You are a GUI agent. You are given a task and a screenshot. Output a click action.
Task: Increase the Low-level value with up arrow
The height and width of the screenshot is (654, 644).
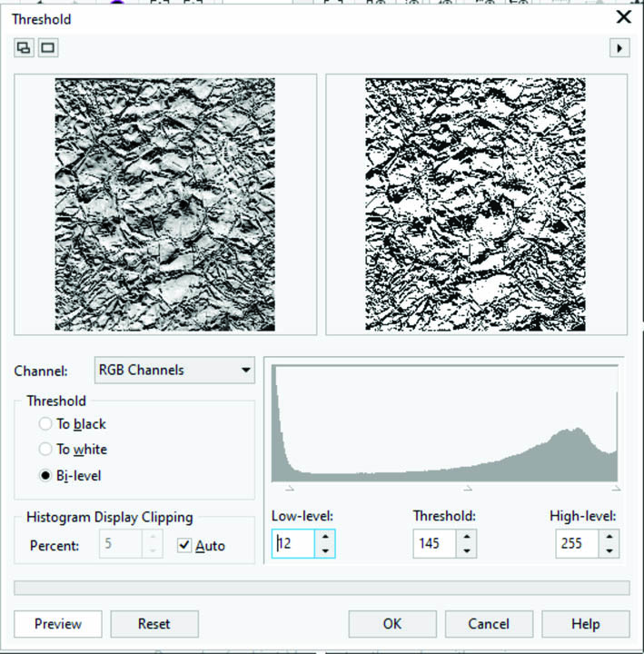pyautogui.click(x=325, y=537)
